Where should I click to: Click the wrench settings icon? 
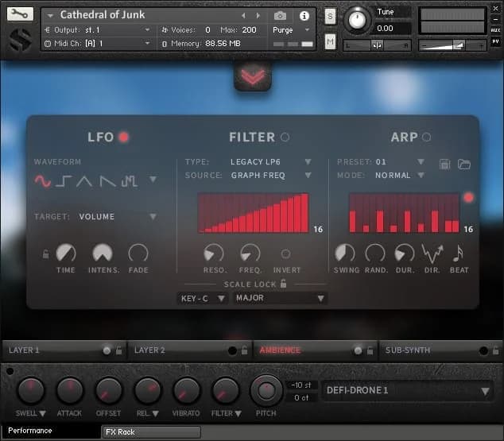[x=20, y=15]
